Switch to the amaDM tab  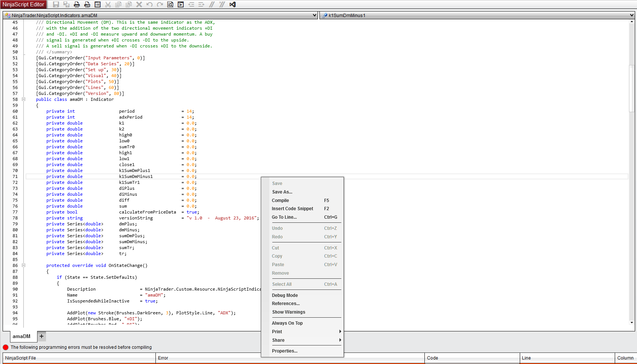[x=22, y=336]
